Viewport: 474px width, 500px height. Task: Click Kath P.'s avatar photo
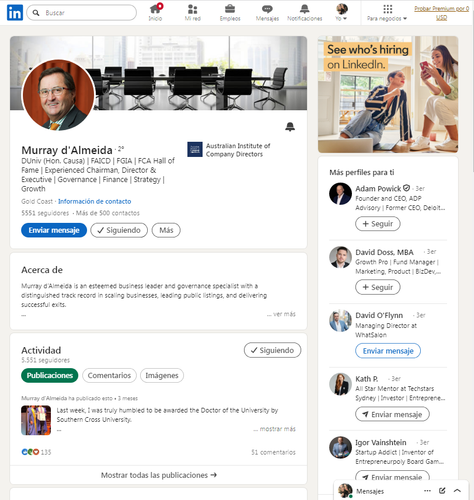(x=340, y=384)
